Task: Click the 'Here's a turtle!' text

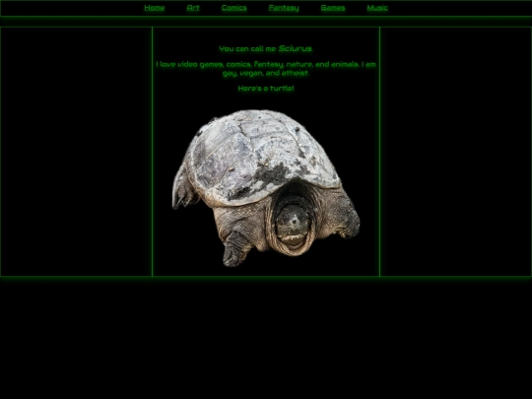Action: (266, 89)
